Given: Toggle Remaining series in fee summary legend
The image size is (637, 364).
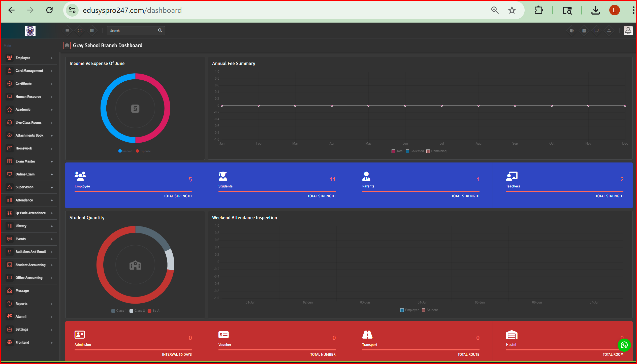Looking at the screenshot, I should pos(436,151).
